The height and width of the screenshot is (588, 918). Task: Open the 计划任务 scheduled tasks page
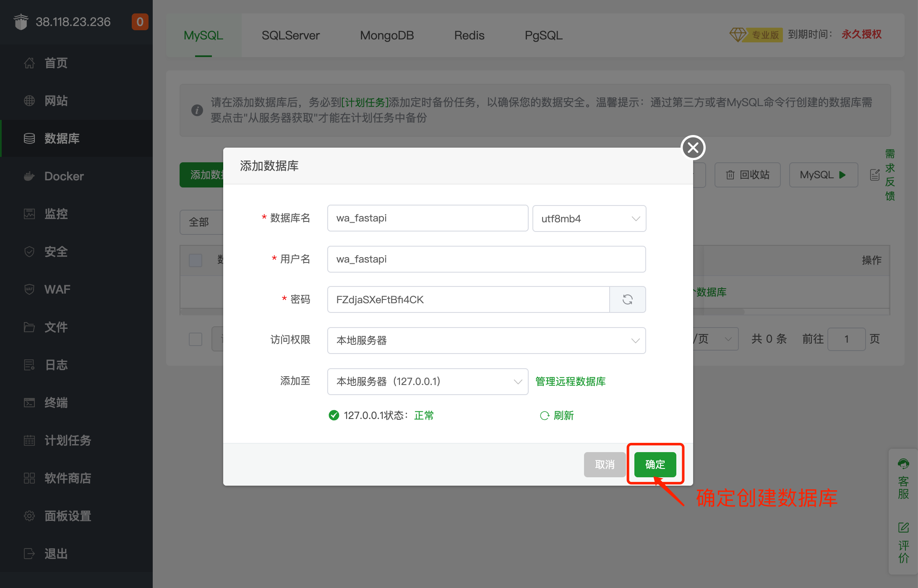[76, 440]
